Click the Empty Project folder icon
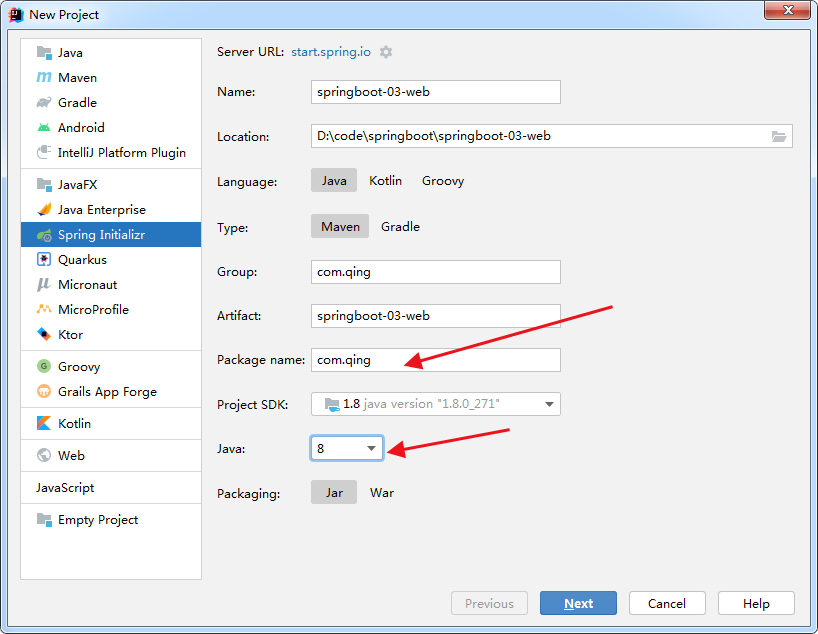Viewport: 818px width, 634px height. click(x=44, y=520)
